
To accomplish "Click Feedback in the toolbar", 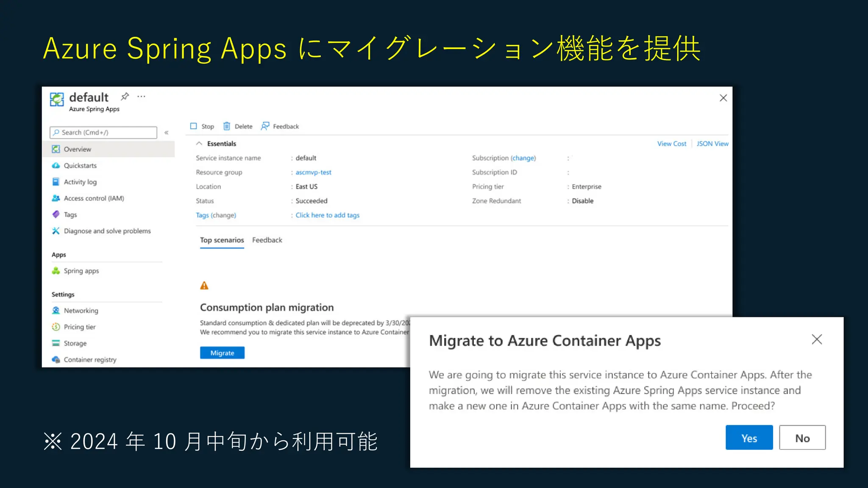I will pyautogui.click(x=280, y=126).
